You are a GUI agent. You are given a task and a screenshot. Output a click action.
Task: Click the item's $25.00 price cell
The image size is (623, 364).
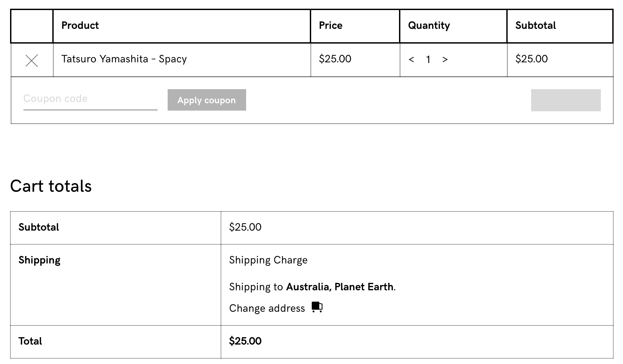(335, 59)
